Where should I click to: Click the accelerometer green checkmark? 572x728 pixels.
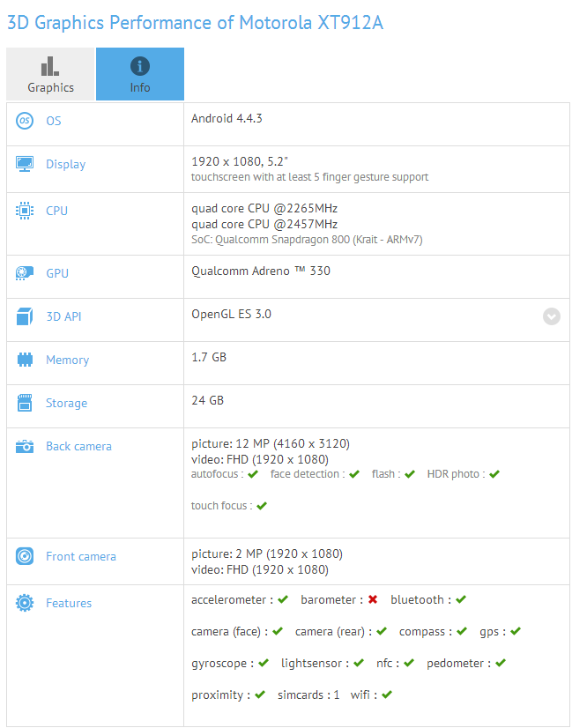coord(283,599)
